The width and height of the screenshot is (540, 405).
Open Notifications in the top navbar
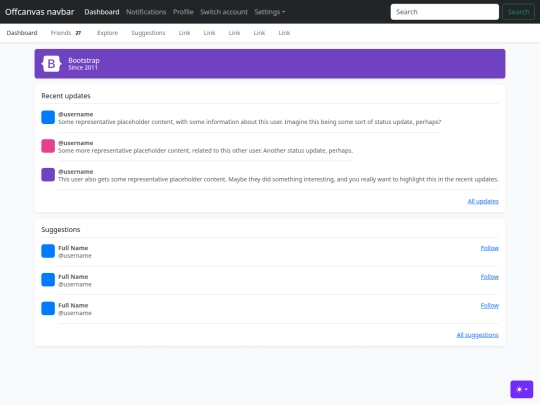pos(146,12)
